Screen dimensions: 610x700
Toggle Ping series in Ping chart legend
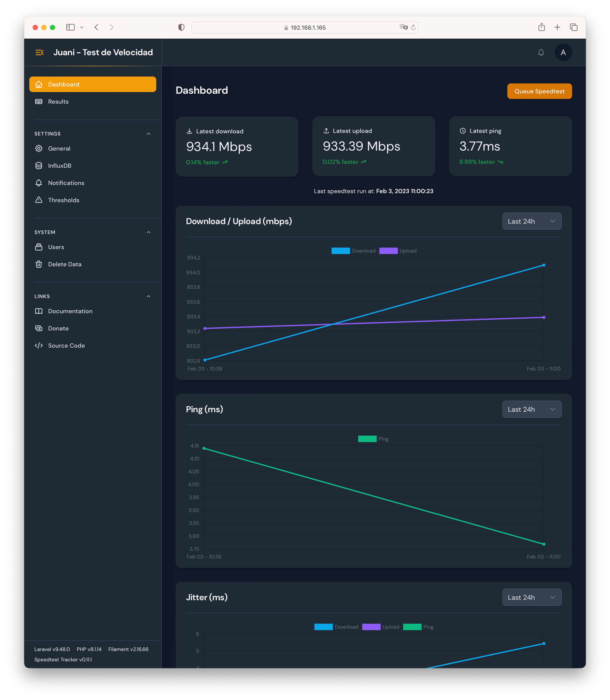coord(373,439)
